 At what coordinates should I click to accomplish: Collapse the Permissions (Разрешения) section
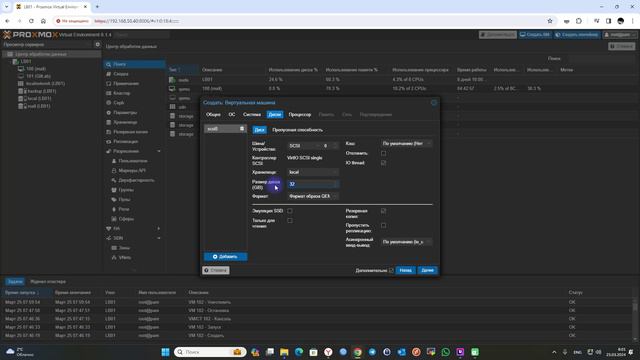tap(159, 151)
